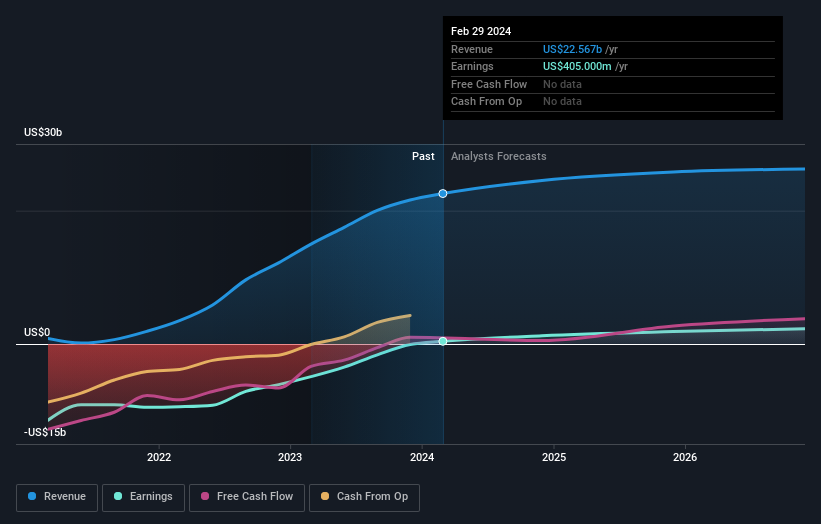Viewport: 821px width, 524px height.
Task: Click 'No data' beside Free Cash Flow
Action: (562, 84)
